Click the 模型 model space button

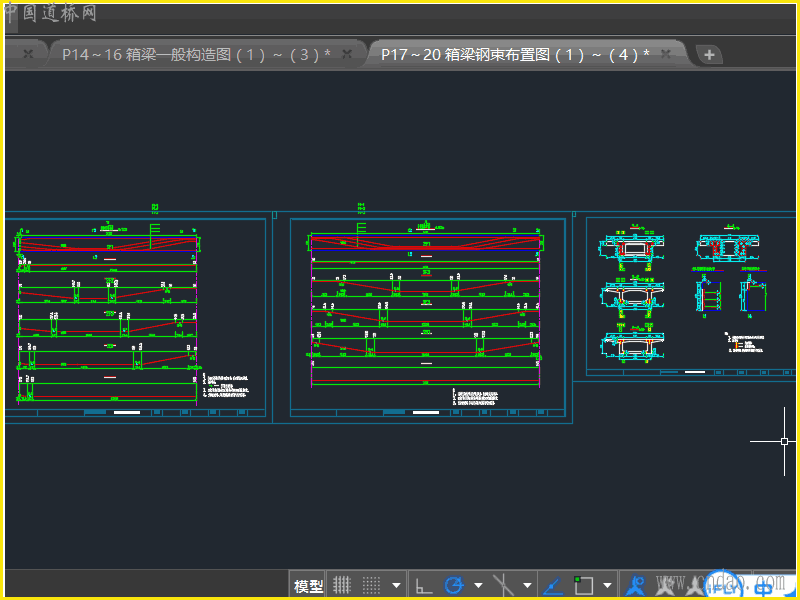(x=308, y=586)
